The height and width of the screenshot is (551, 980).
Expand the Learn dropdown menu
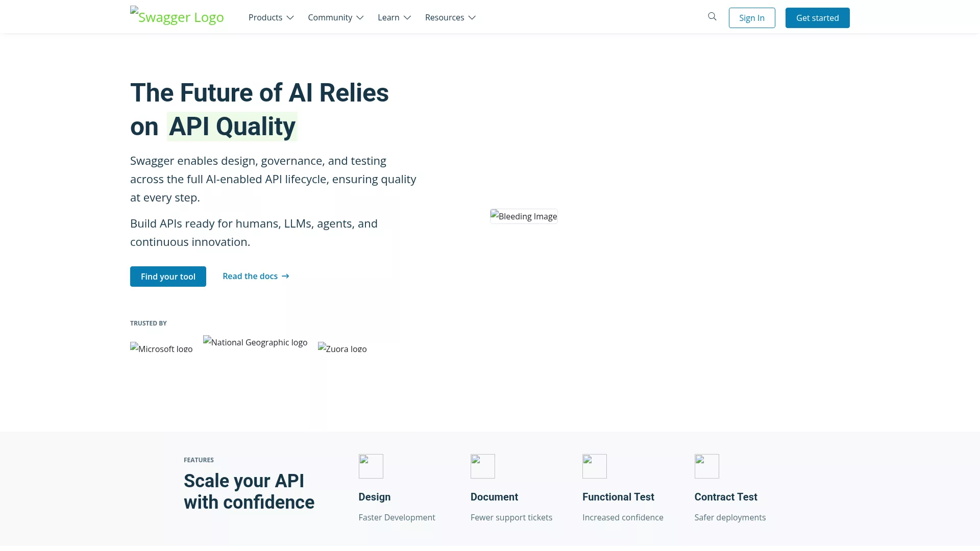[x=394, y=17]
